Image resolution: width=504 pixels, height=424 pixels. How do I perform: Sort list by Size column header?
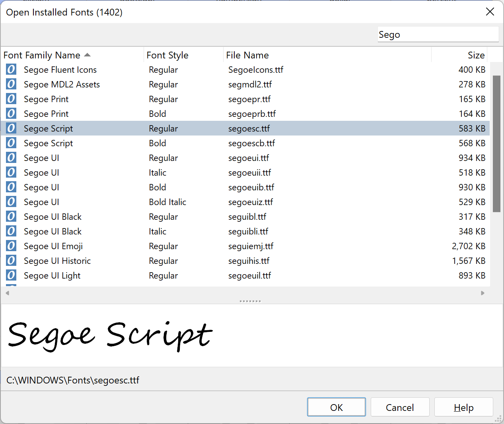[x=459, y=55]
